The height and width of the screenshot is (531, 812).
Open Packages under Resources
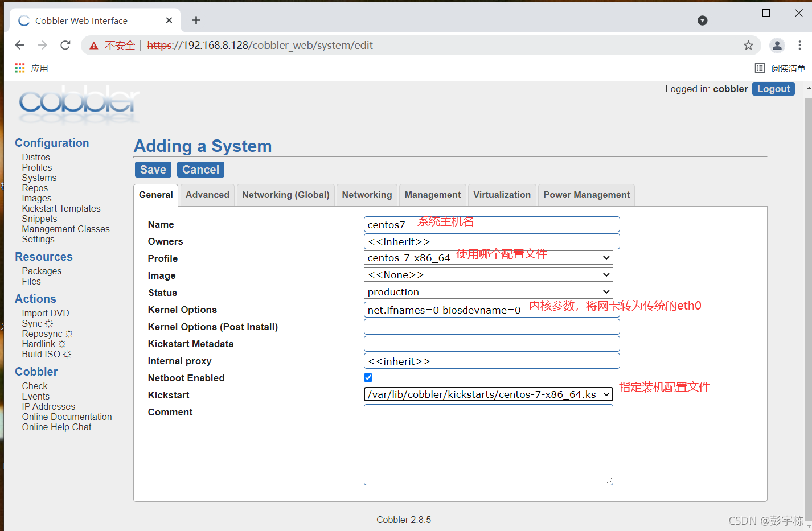42,271
